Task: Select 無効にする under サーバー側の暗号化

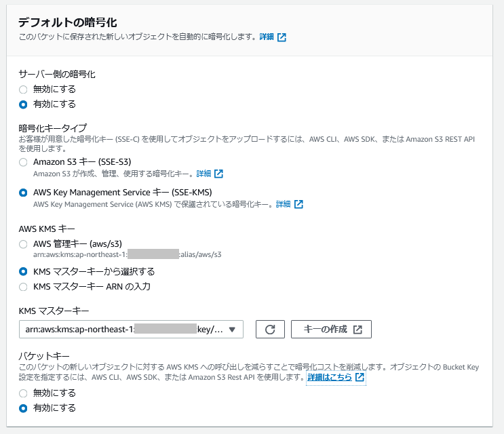Action: tap(23, 90)
